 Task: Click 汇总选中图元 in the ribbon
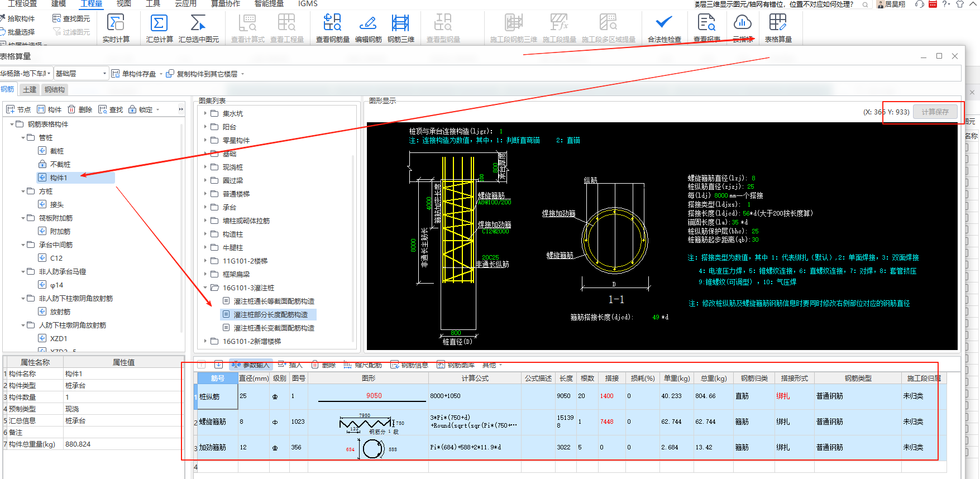click(x=198, y=28)
